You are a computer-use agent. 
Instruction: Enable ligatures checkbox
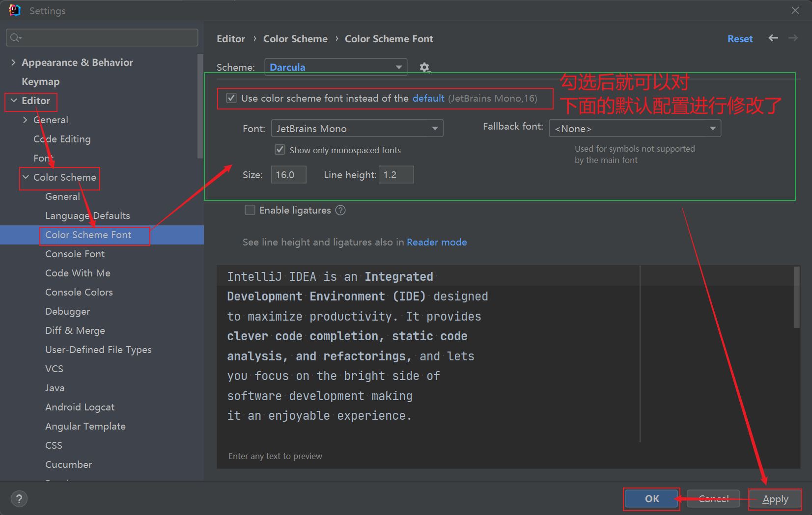coord(250,210)
